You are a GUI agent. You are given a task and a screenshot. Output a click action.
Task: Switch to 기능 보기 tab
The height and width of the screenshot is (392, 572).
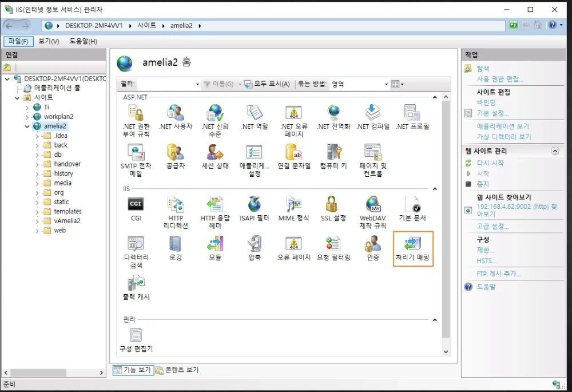(x=133, y=370)
